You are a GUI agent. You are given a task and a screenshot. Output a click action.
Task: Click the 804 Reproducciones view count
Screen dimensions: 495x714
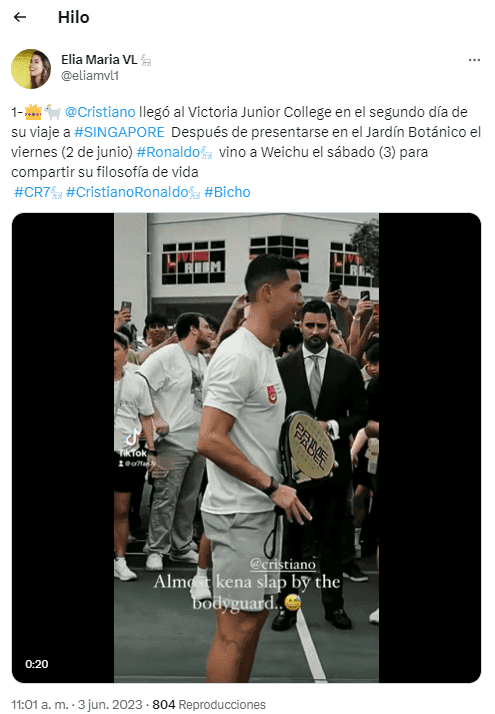pyautogui.click(x=209, y=704)
